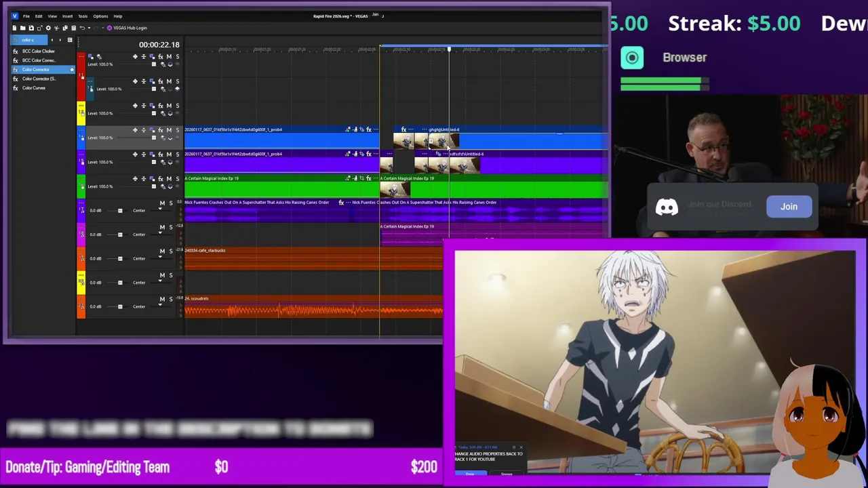Open more options on blue clip's event header

375,129
